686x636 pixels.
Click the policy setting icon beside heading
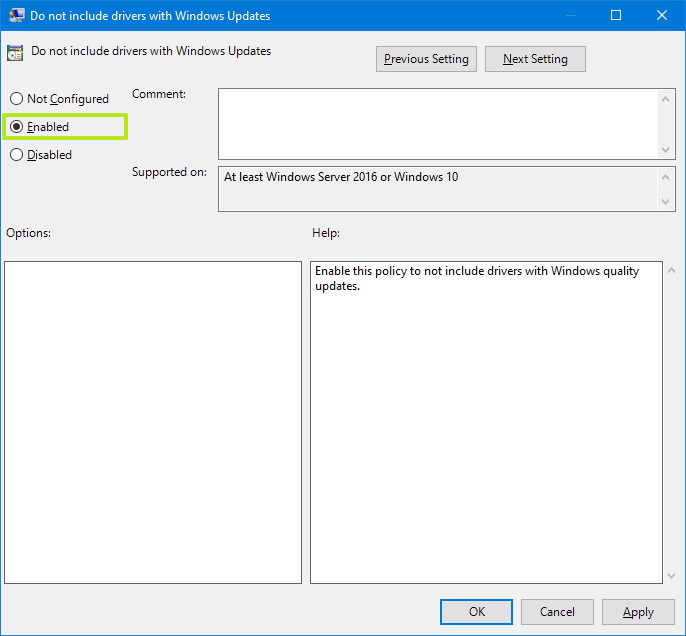click(15, 53)
